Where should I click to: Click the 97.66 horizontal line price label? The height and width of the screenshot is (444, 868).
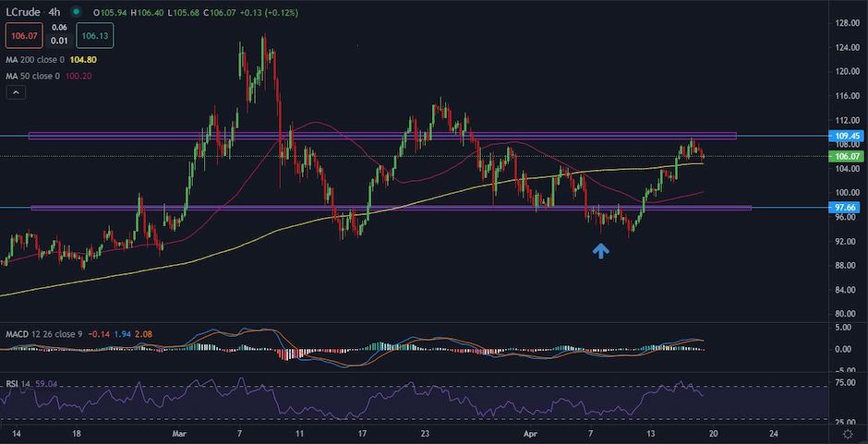[847, 207]
